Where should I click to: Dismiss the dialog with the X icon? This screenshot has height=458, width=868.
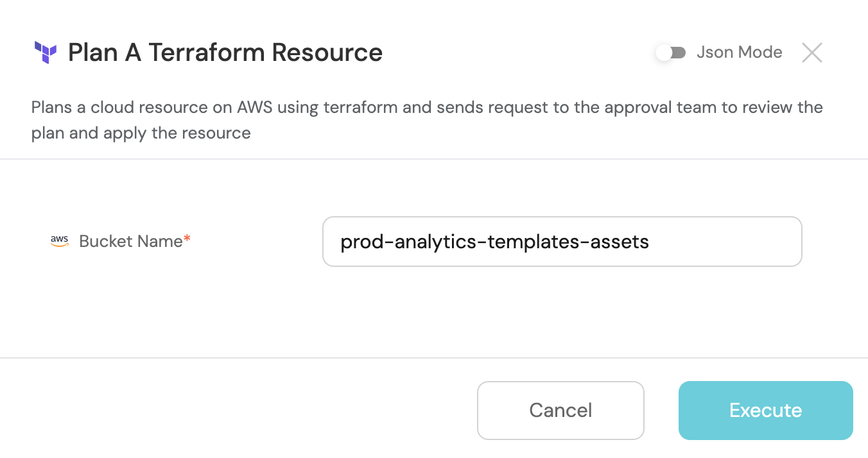(812, 53)
